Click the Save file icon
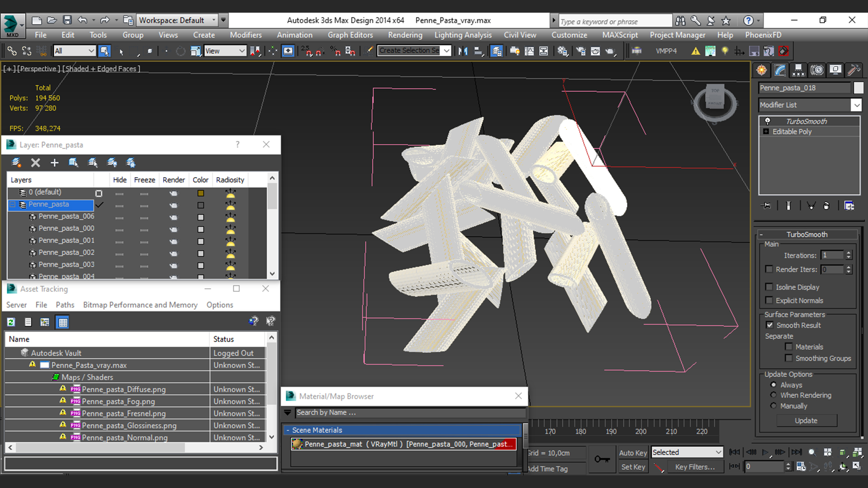The width and height of the screenshot is (868, 488). tap(67, 20)
